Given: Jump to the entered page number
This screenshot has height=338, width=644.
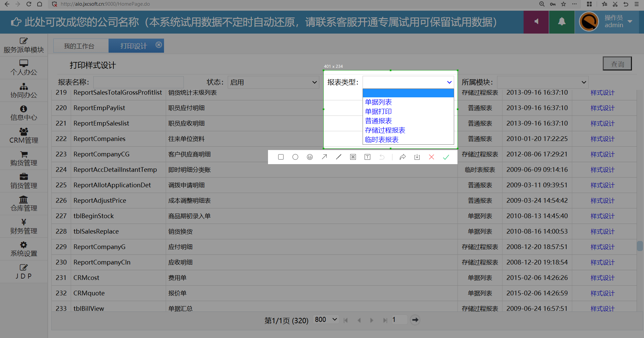Looking at the screenshot, I should (x=415, y=320).
